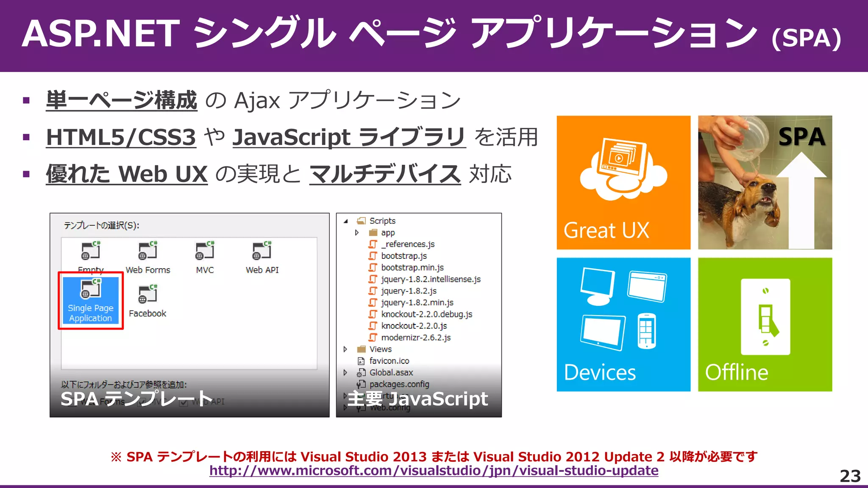Screen dimensions: 868x488
Task: Click the knockout-2.2.0.js file icon
Action: (373, 326)
